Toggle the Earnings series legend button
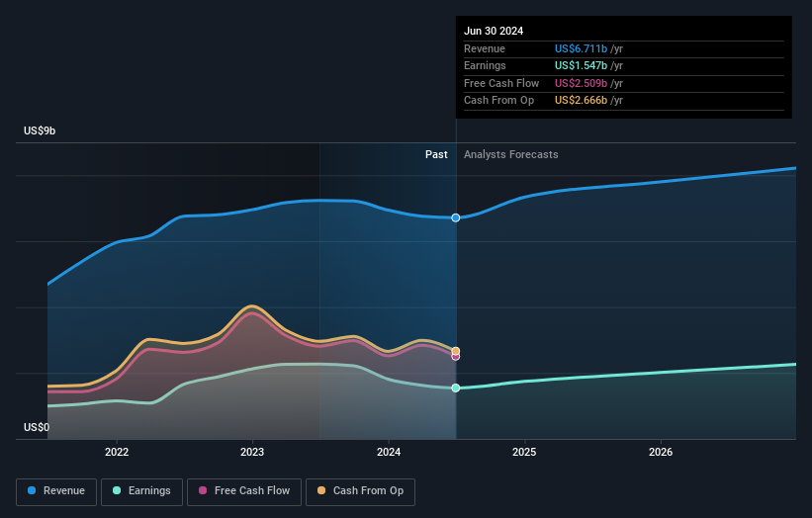This screenshot has width=812, height=518. pos(141,491)
